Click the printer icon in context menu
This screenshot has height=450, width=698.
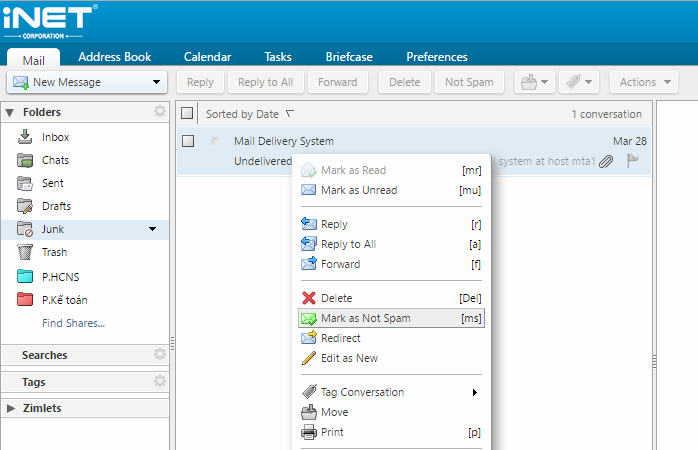(308, 432)
